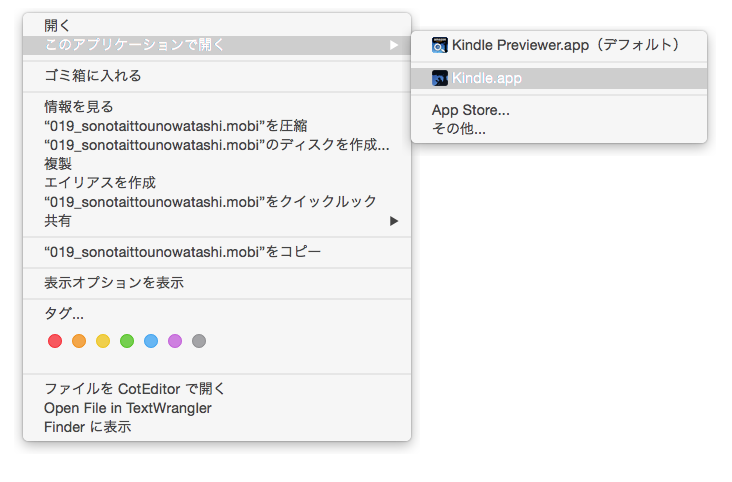Apply the yellow tag color

coord(103,341)
